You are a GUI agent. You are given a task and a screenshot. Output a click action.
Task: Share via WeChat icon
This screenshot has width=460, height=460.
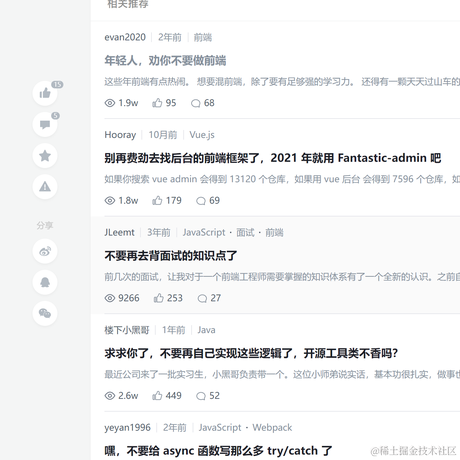45,313
